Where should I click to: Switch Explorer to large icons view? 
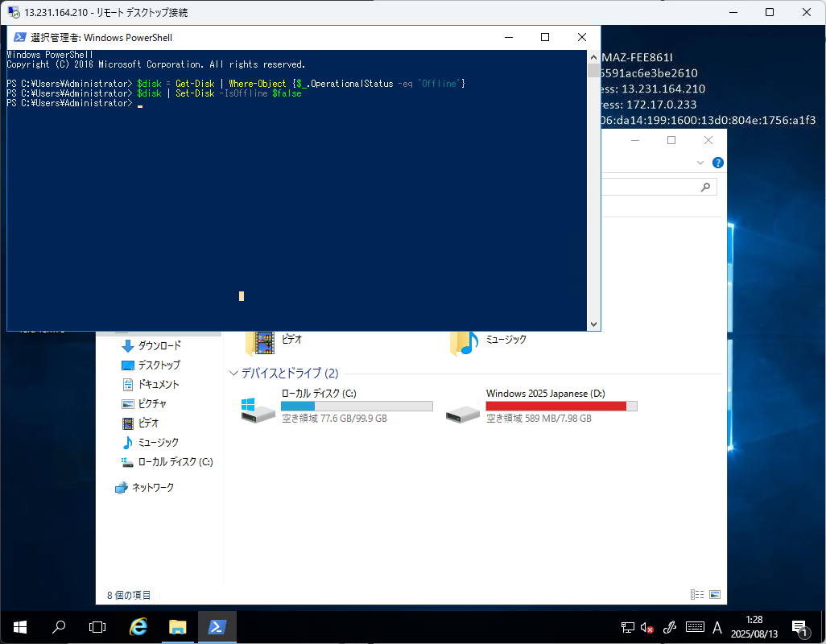(714, 595)
